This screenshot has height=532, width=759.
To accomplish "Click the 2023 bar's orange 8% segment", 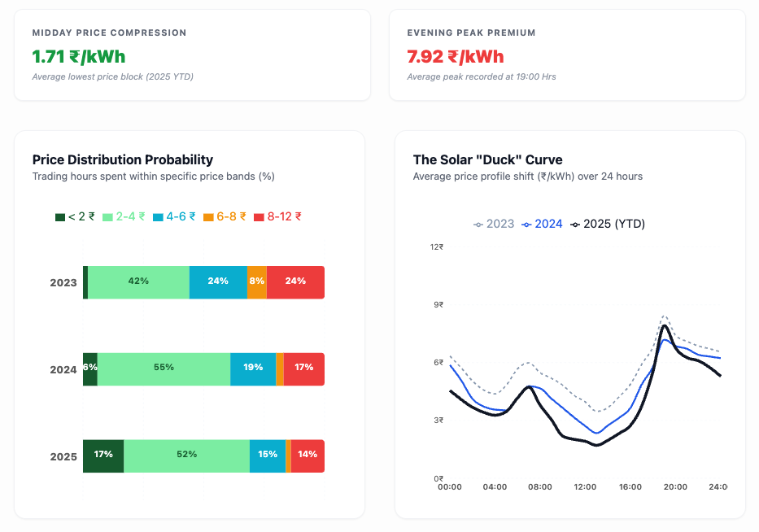I will 256,282.
